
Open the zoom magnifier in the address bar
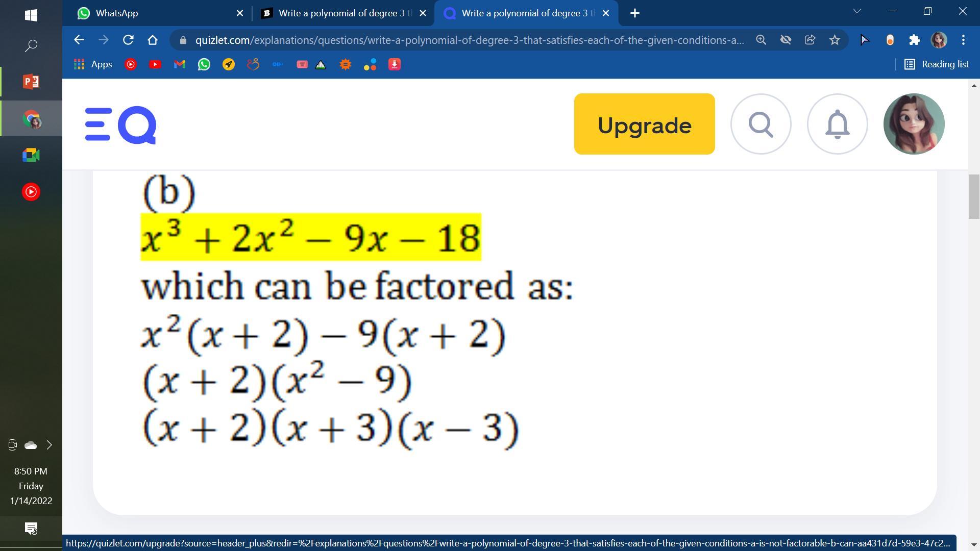coord(761,40)
